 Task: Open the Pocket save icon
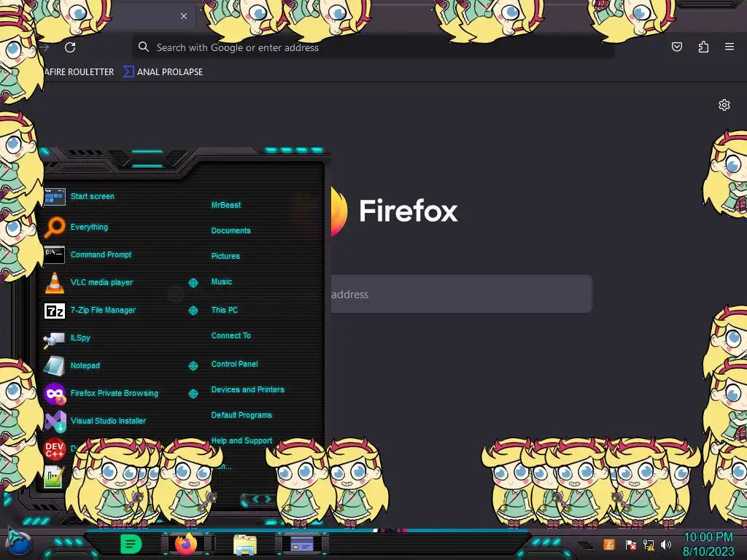(676, 47)
